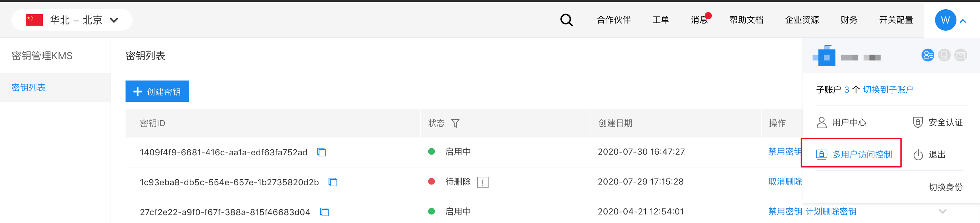The height and width of the screenshot is (223, 980).
Task: Expand the chevron below 切换身份
Action: [943, 211]
